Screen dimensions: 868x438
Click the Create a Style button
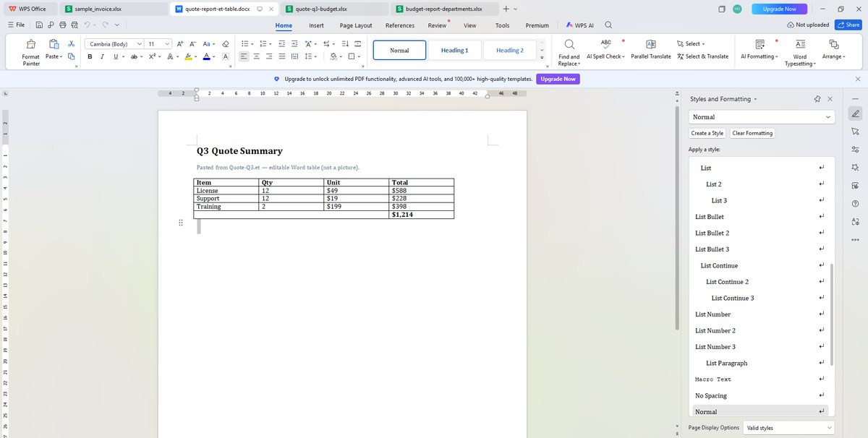(707, 133)
